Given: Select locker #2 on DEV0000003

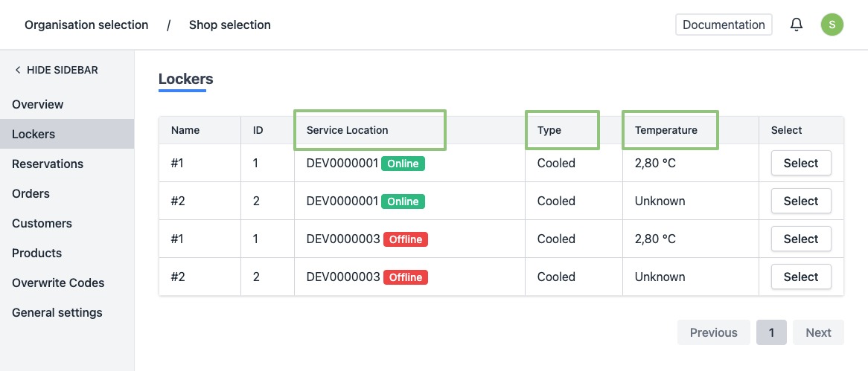Looking at the screenshot, I should coord(800,277).
